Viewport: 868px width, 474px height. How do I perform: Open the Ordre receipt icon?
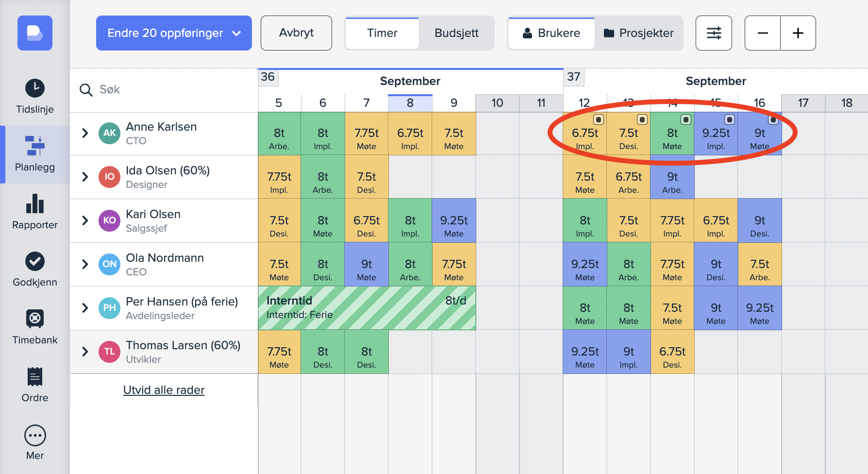click(35, 377)
